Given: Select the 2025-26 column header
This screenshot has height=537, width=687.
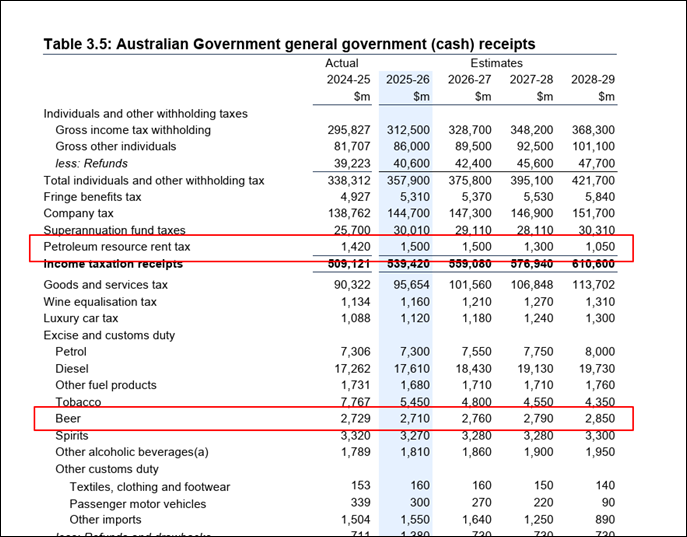Looking at the screenshot, I should [407, 80].
